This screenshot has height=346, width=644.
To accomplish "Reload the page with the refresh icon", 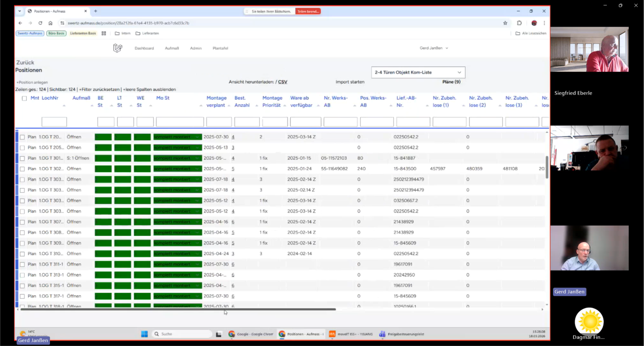I will click(40, 23).
